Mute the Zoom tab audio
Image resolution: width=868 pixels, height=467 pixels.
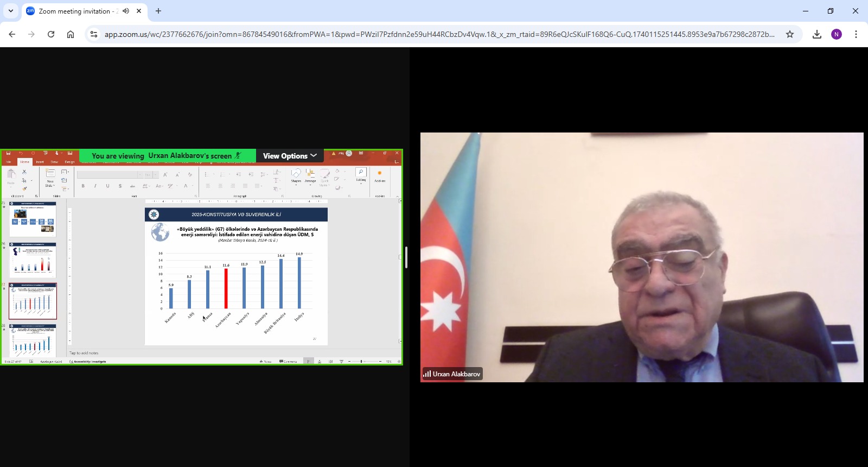[126, 11]
